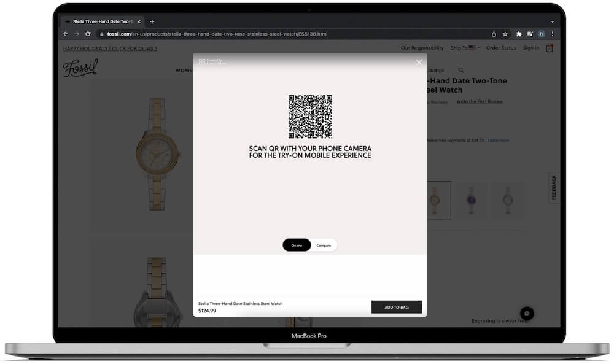Image resolution: width=614 pixels, height=364 pixels.
Task: Click the Learn more payments link
Action: (498, 140)
